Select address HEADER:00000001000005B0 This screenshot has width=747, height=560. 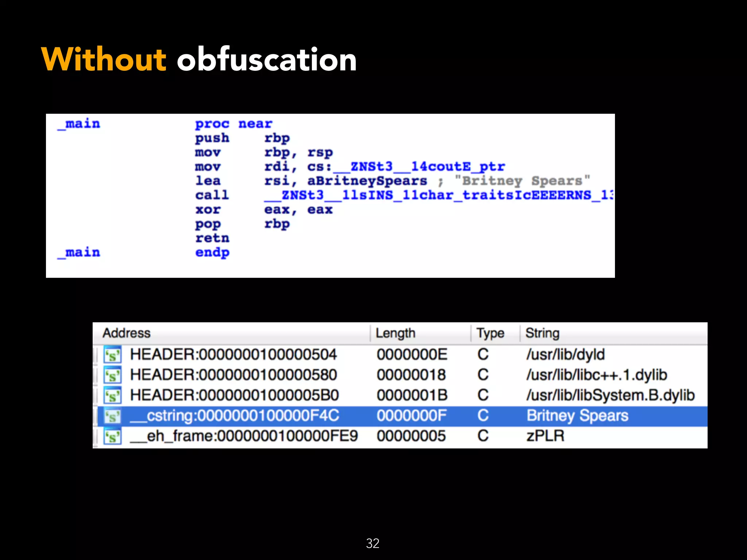click(235, 395)
